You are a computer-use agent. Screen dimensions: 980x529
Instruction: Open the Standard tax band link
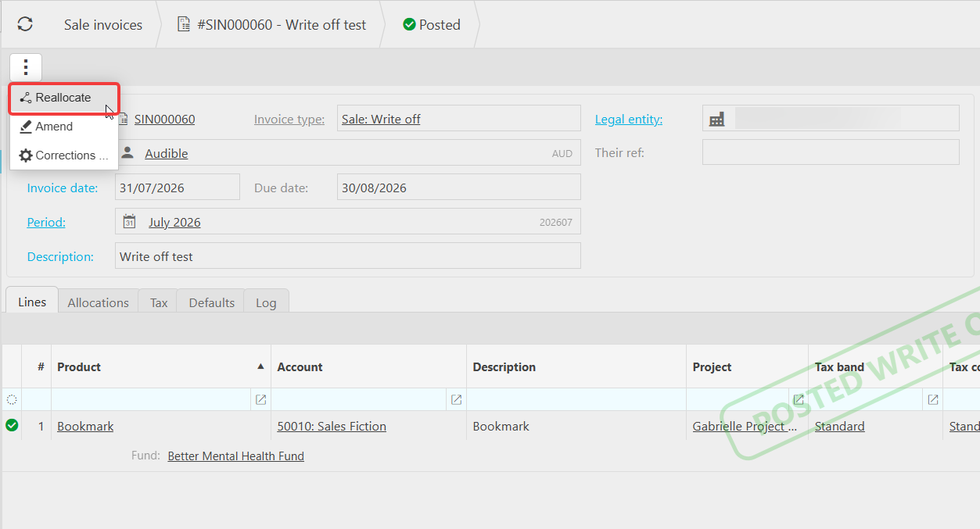[840, 427]
